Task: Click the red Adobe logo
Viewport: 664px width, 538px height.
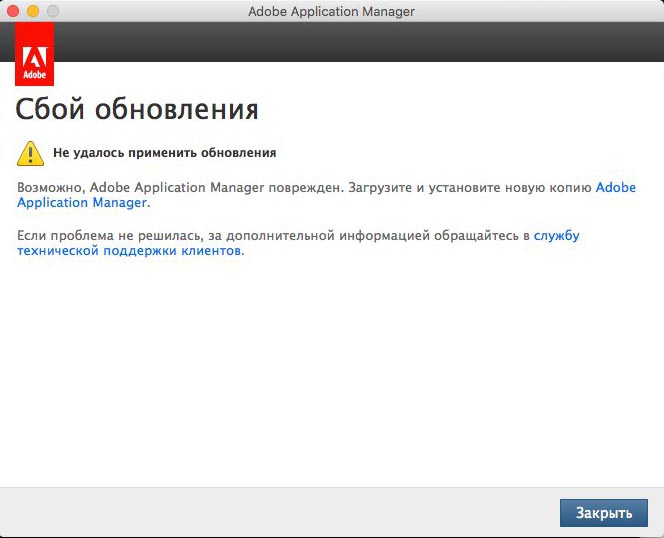Action: click(34, 54)
